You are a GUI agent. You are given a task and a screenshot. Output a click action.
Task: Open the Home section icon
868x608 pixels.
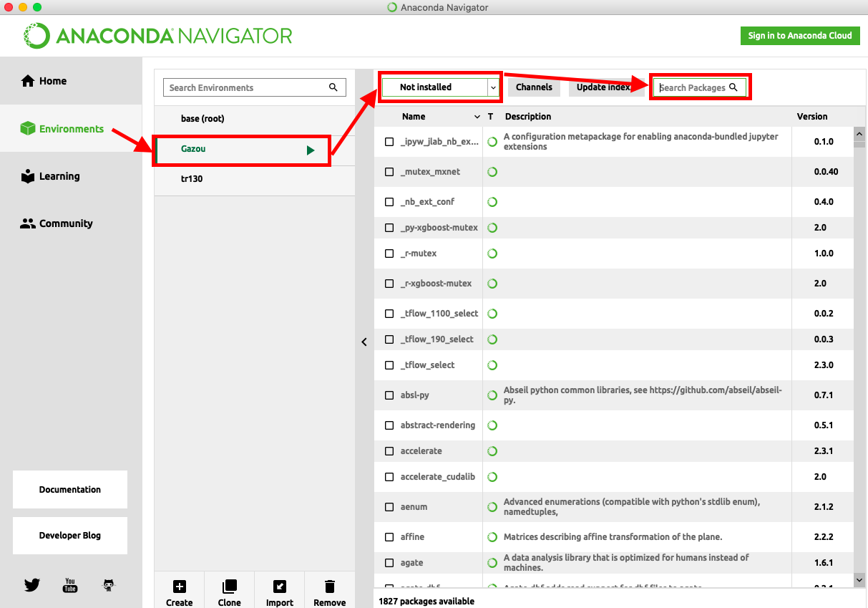click(x=28, y=81)
